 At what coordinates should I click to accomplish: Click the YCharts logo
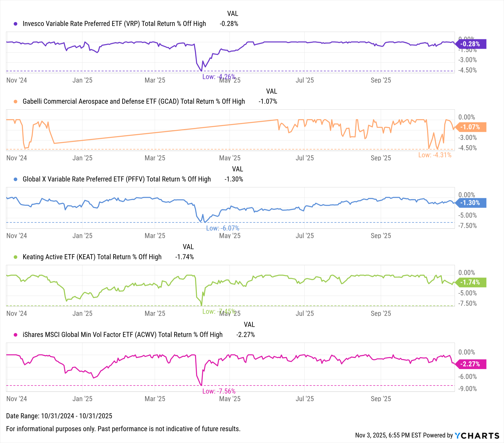coord(477,435)
